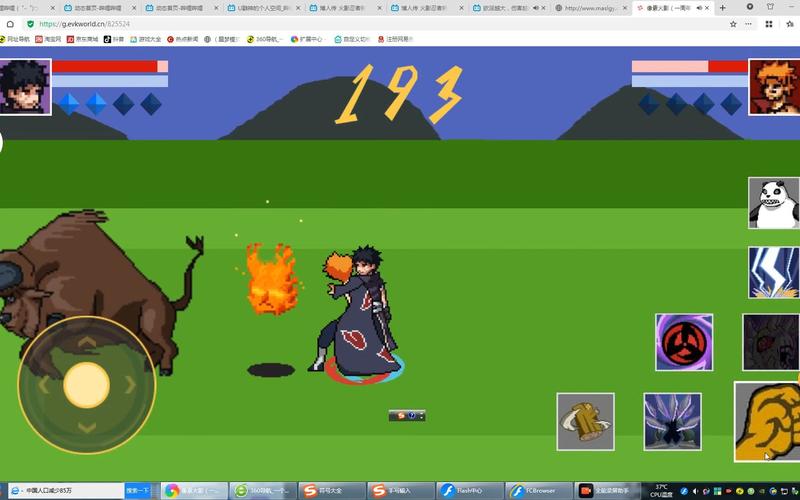Push the joystick right arrow

tap(131, 385)
